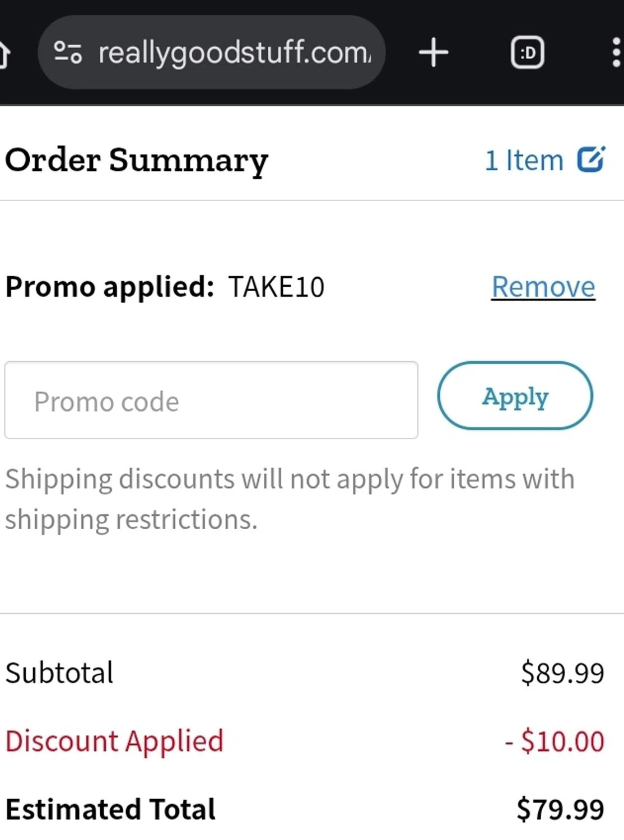Open site information icon in address bar
Viewport: 624px width, 840px height.
pyautogui.click(x=68, y=53)
